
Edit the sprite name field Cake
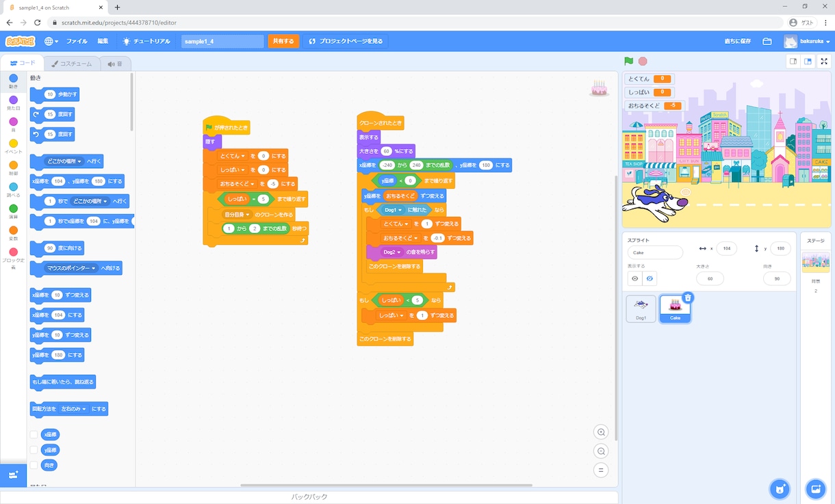655,252
